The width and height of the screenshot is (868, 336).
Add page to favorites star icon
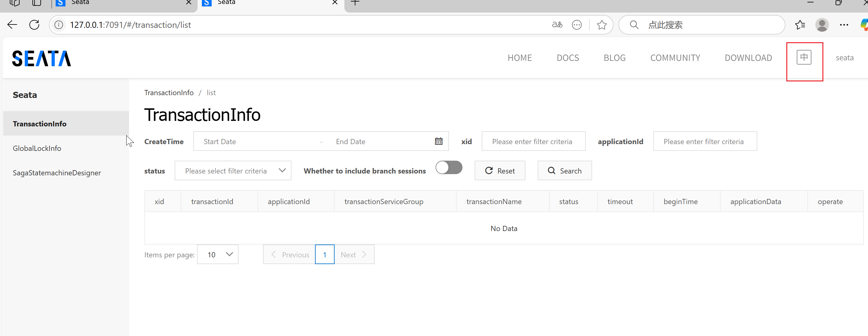(x=602, y=24)
